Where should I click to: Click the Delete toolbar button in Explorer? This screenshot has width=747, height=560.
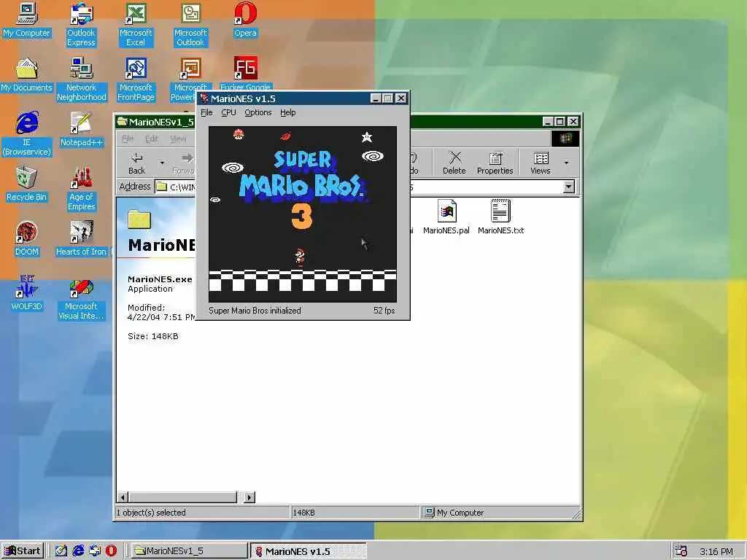coord(454,163)
